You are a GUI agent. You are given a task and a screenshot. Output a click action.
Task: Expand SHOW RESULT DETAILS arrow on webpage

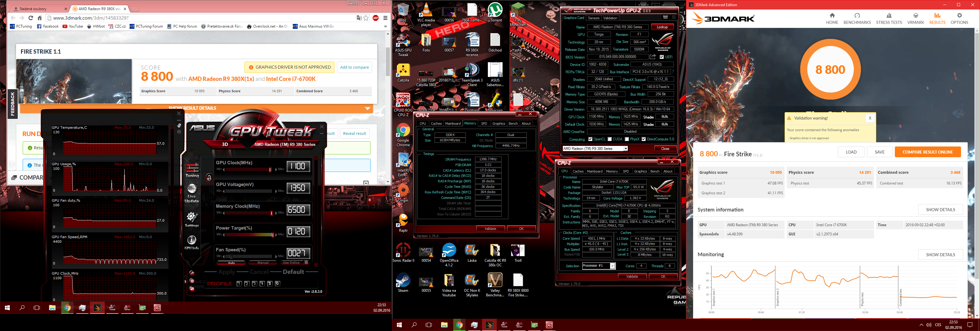click(367, 108)
